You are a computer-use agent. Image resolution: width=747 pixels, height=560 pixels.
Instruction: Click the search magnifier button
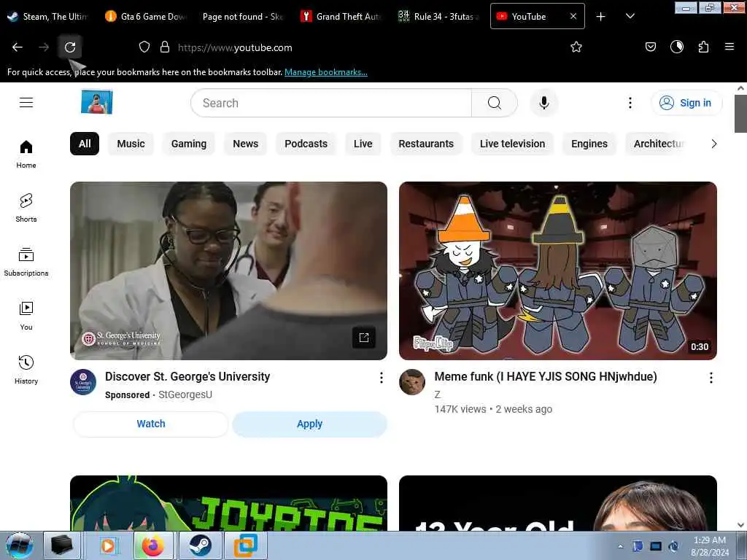tap(495, 103)
